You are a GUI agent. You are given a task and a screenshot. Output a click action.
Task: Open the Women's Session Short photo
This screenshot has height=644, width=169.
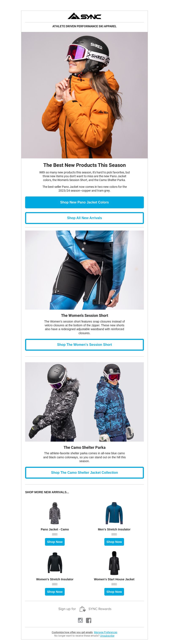[x=84, y=270]
